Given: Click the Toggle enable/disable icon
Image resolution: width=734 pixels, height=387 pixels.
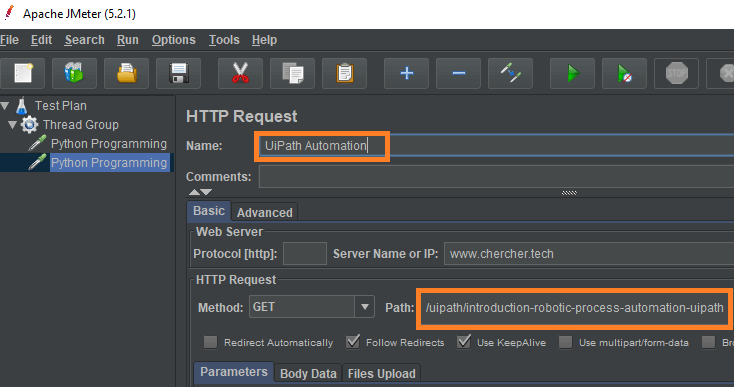Looking at the screenshot, I should (x=510, y=73).
